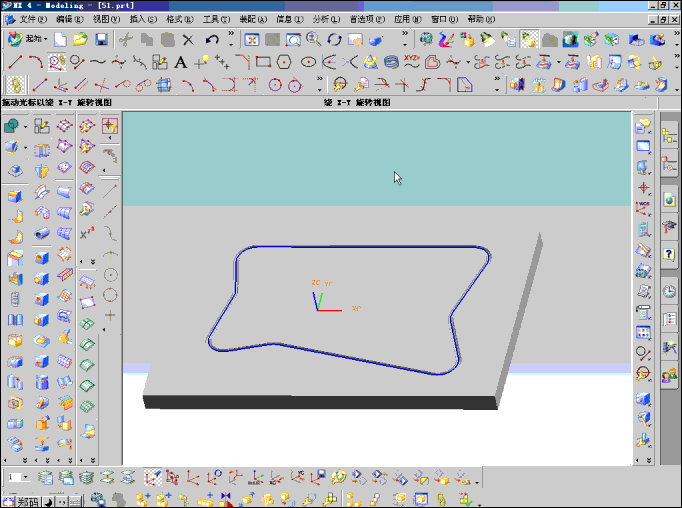Open the dropdown arrow beside the second left palette icon
Viewport: 682px width, 508px height.
pos(26,148)
